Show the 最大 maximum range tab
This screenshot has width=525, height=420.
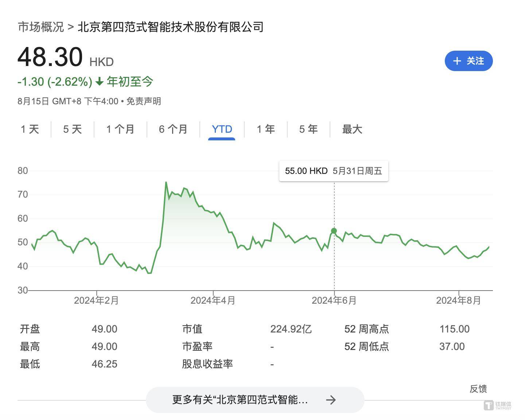pyautogui.click(x=352, y=129)
